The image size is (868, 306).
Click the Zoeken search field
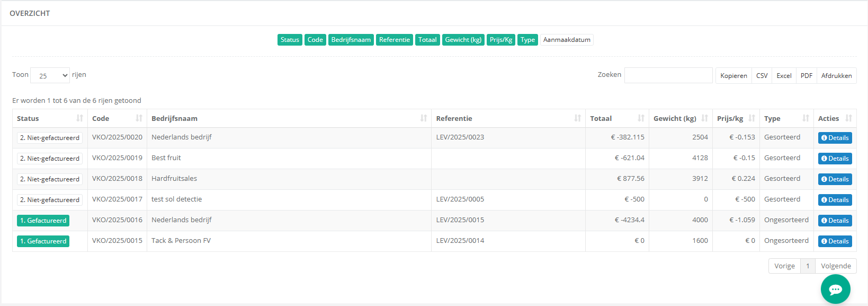[668, 75]
